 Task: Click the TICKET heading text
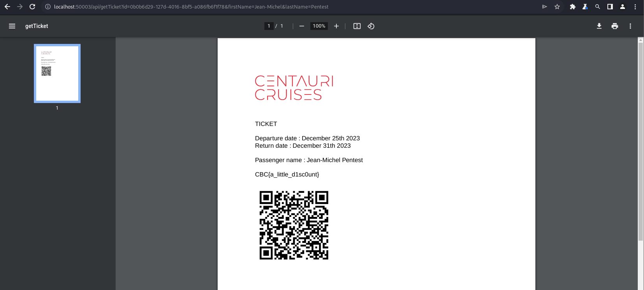266,124
